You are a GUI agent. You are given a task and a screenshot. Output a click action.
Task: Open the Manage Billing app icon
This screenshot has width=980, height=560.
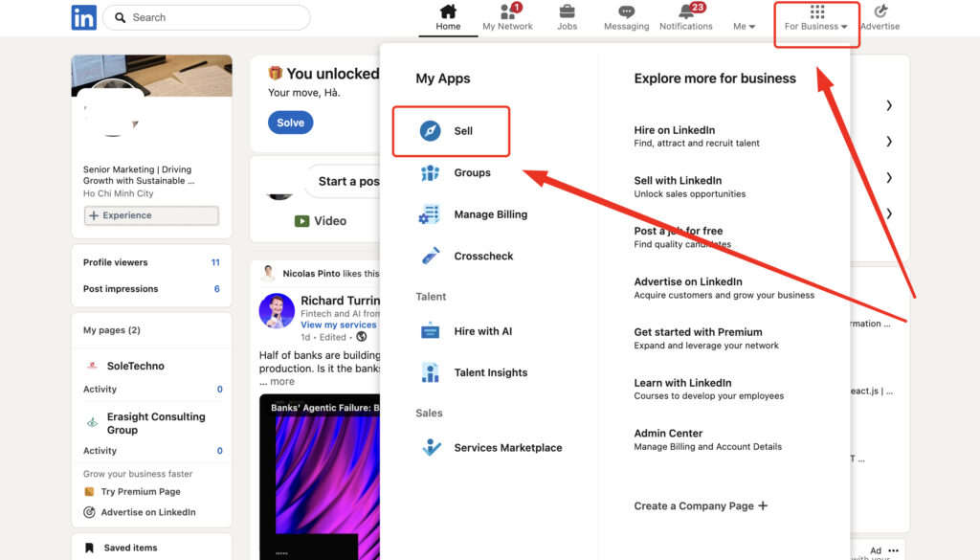coord(430,214)
